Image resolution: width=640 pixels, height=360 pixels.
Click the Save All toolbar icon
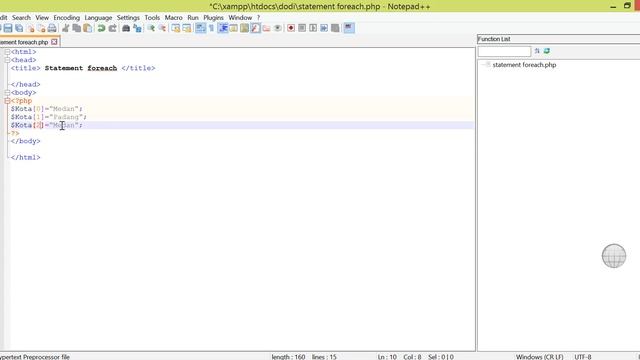click(19, 28)
